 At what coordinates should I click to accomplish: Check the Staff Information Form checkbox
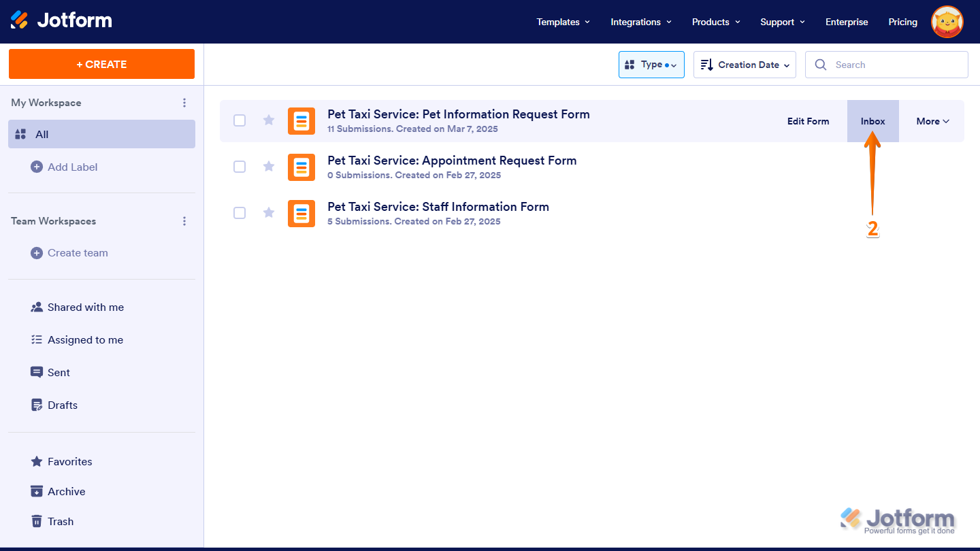pos(240,213)
